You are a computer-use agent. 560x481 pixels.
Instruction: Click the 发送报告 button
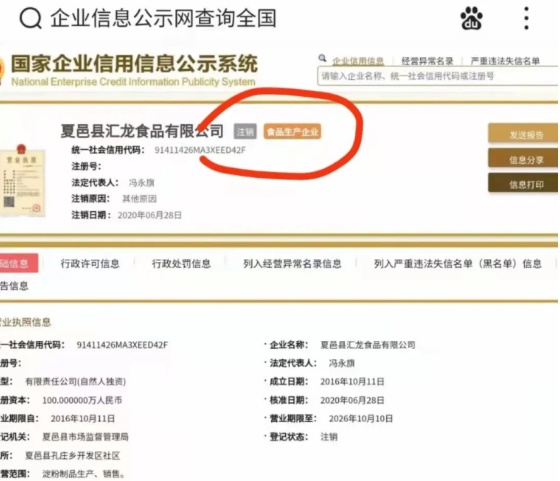523,133
